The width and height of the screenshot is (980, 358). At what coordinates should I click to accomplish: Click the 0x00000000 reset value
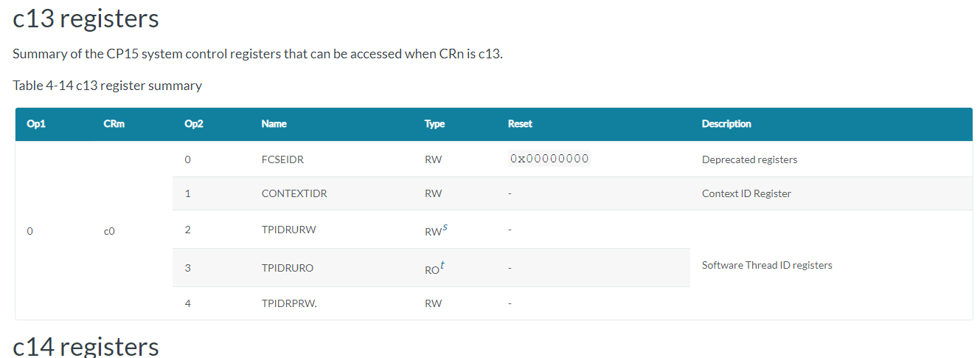coord(549,159)
